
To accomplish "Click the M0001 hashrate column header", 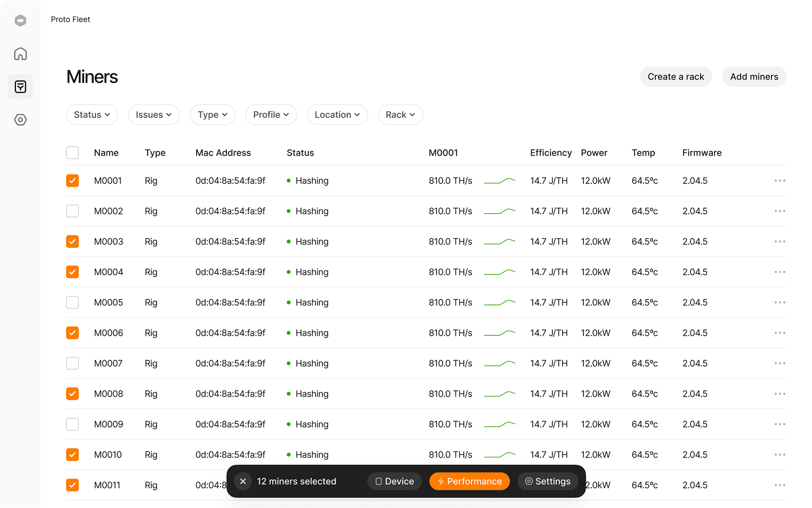I will coord(443,153).
